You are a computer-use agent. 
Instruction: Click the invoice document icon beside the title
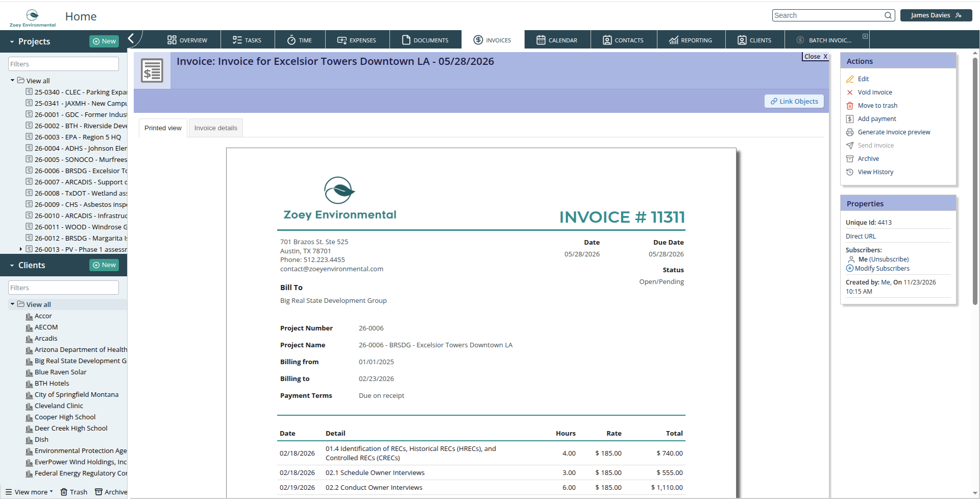(152, 70)
